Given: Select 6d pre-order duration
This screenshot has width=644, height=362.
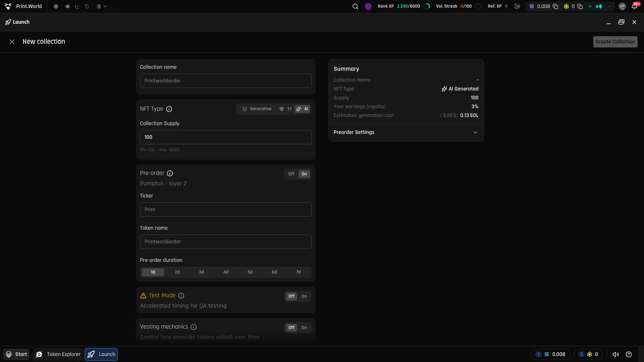Looking at the screenshot, I should (x=274, y=272).
